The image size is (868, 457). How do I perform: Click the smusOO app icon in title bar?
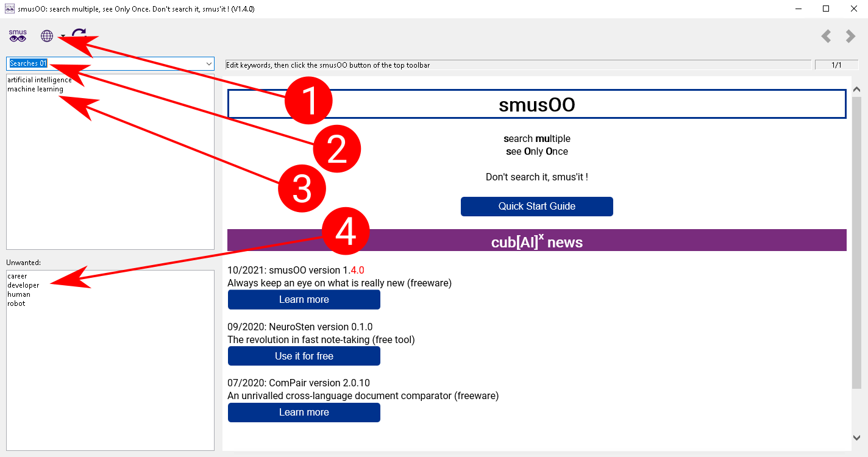coord(9,9)
